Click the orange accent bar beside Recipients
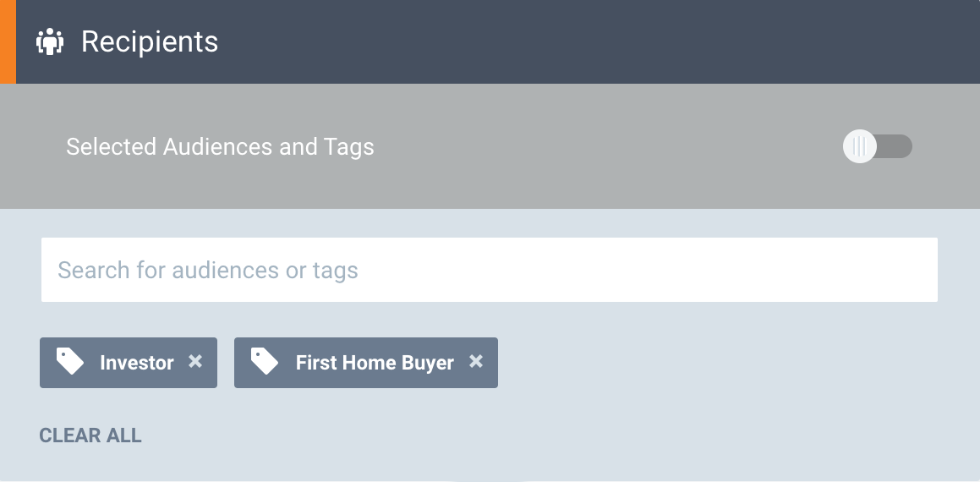Viewport: 980px width, 482px height. click(x=8, y=42)
